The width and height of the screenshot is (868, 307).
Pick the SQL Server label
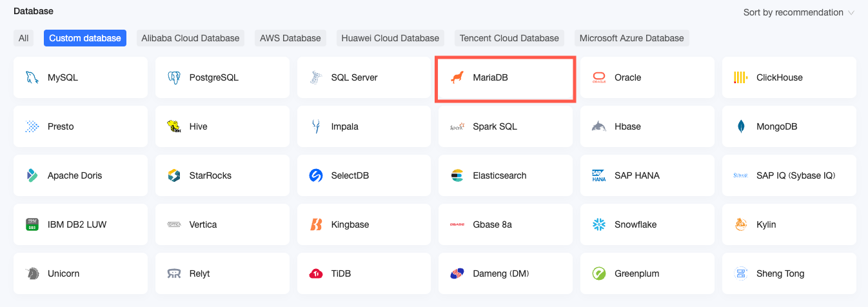click(355, 77)
